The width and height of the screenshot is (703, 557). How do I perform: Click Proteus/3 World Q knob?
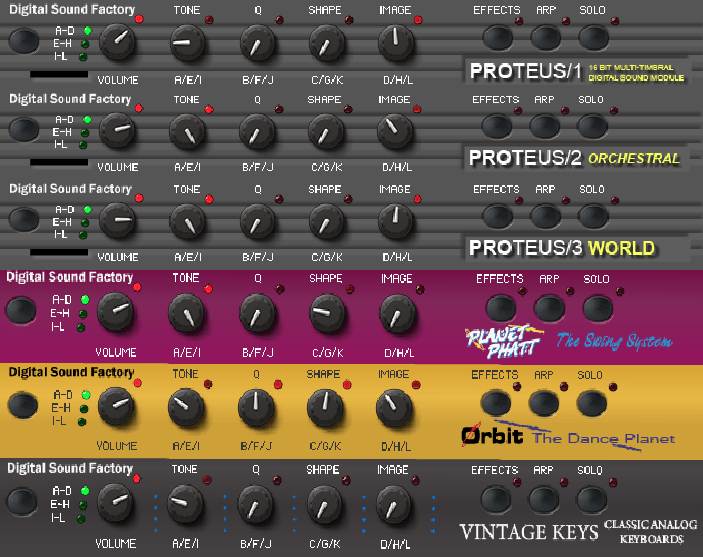click(x=257, y=221)
